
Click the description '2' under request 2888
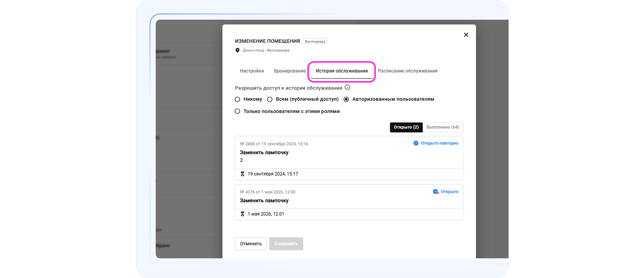pos(241,160)
